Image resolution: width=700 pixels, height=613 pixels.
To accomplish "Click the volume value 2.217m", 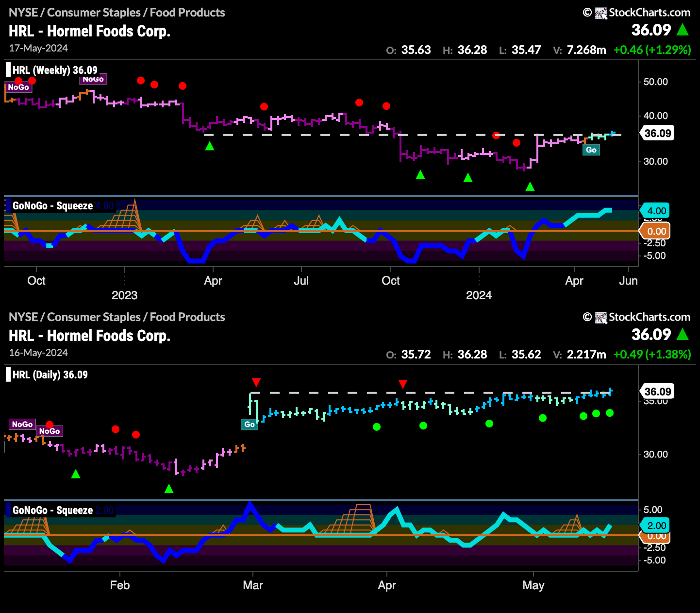I will coord(586,355).
